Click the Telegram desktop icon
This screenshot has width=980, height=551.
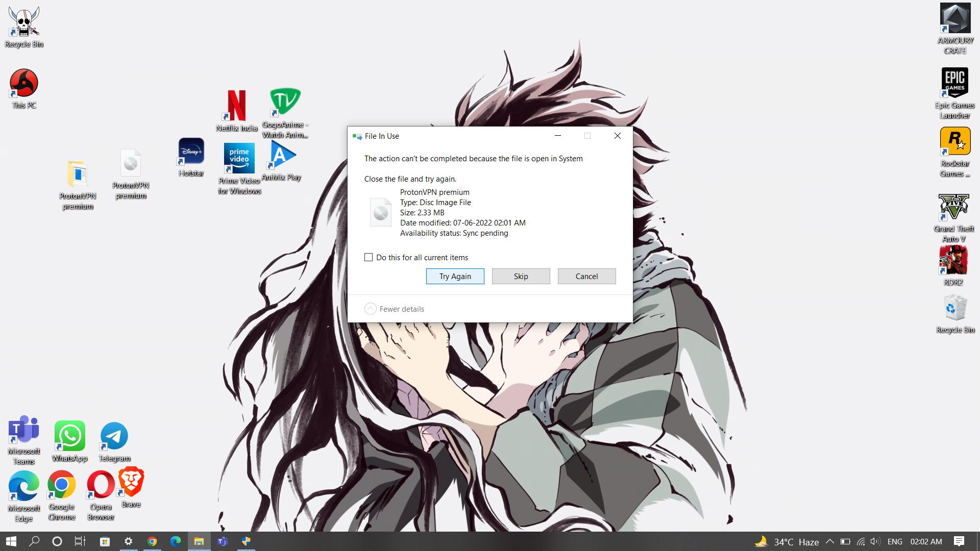(114, 437)
